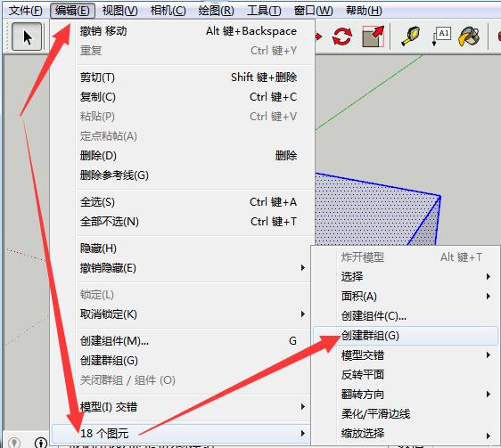Image resolution: width=501 pixels, height=448 pixels.
Task: Click the geo-location icon in status bar
Action: point(14,443)
